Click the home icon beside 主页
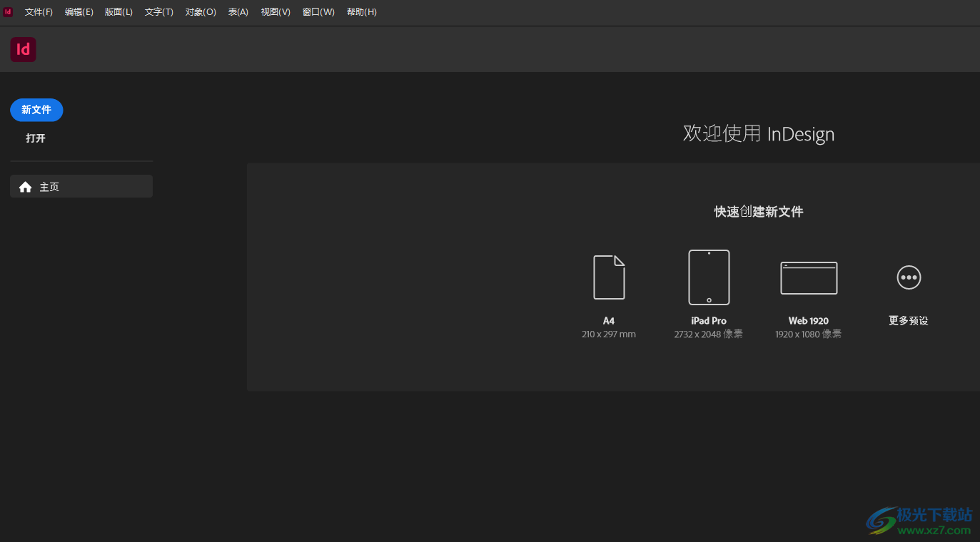Viewport: 980px width, 542px height. click(x=26, y=187)
